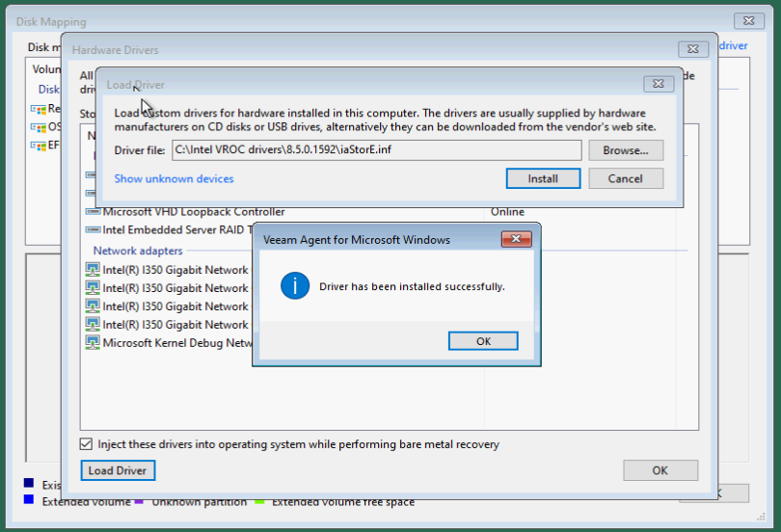
Task: Select the Intel Embedded Server RAID controller icon
Action: pyautogui.click(x=93, y=229)
